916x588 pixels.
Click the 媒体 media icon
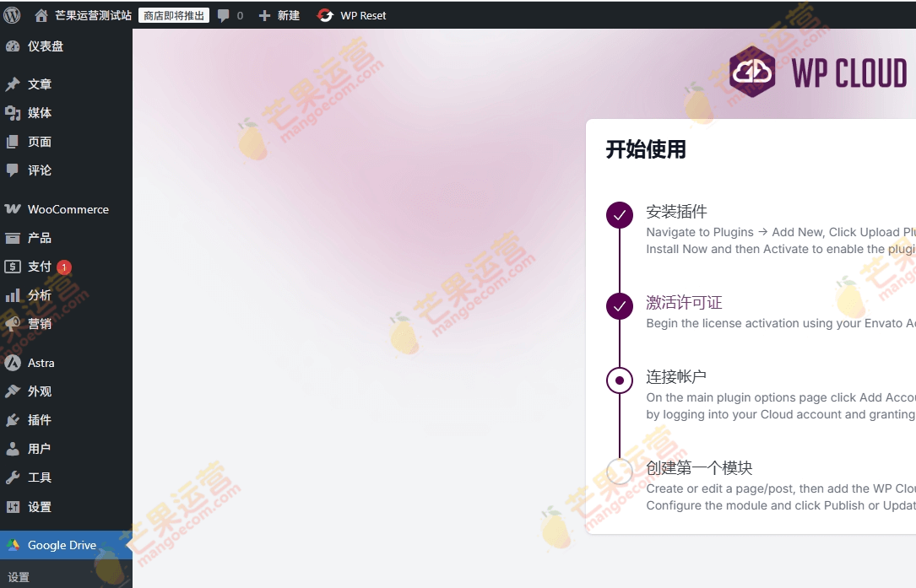(13, 113)
